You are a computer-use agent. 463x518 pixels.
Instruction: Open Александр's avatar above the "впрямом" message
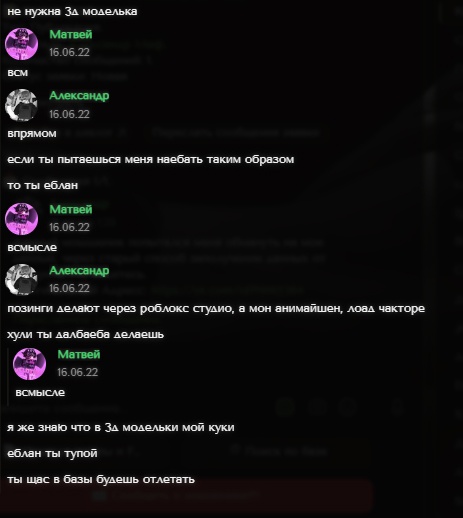22,105
